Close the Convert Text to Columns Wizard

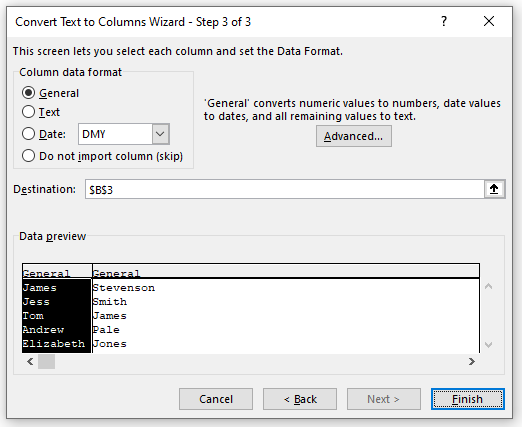pyautogui.click(x=489, y=22)
